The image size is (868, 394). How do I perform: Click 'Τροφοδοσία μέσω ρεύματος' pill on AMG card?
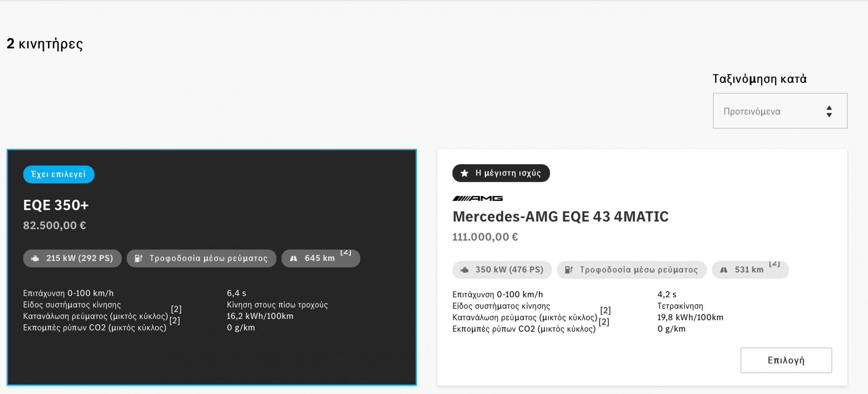tap(632, 270)
